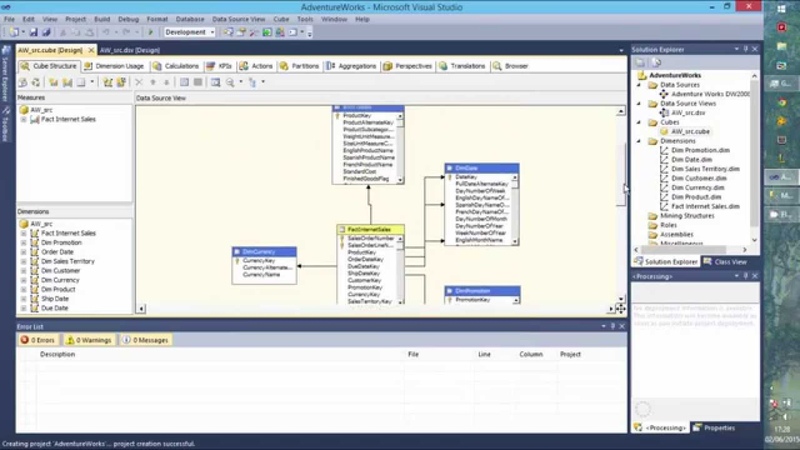Viewport: 800px width, 450px height.
Task: Switch to the Partitions tab
Action: [x=299, y=66]
